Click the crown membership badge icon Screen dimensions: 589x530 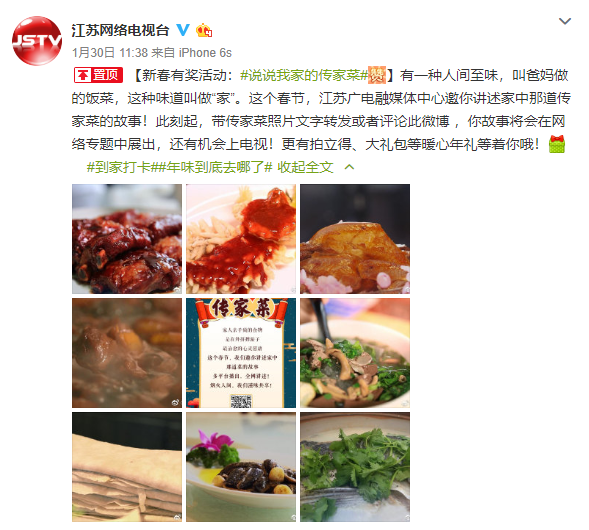coord(204,30)
